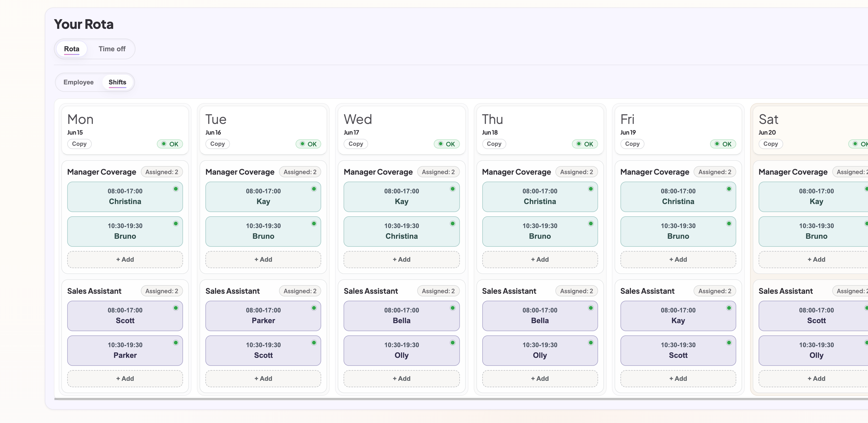
Task: Add a Sales Assistant shift on Monday
Action: tap(125, 378)
